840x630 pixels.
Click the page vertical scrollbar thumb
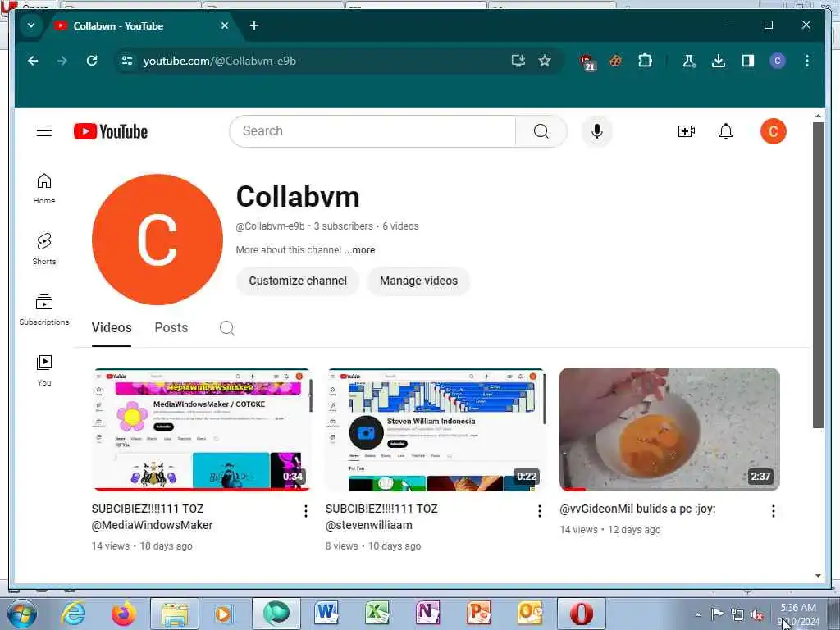818,275
